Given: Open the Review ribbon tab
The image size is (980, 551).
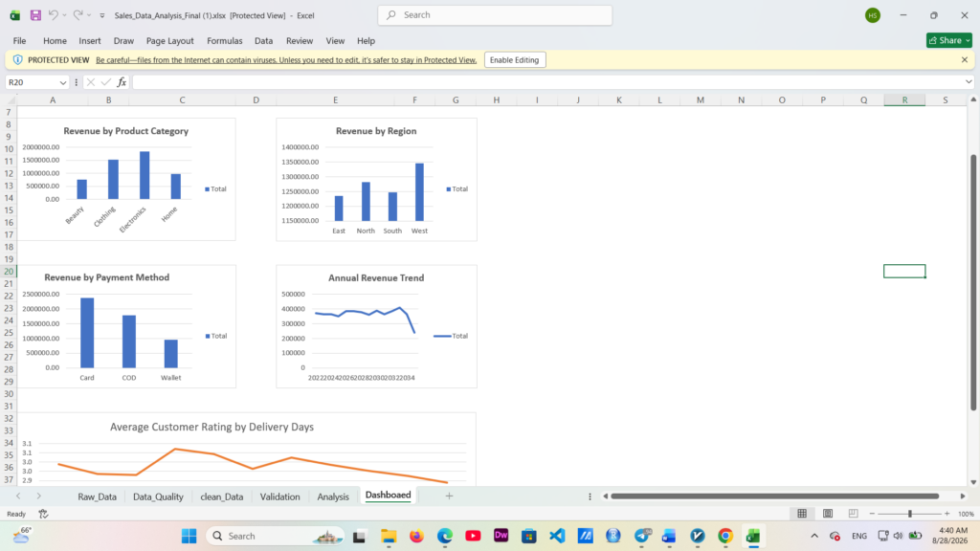Looking at the screenshot, I should tap(300, 40).
